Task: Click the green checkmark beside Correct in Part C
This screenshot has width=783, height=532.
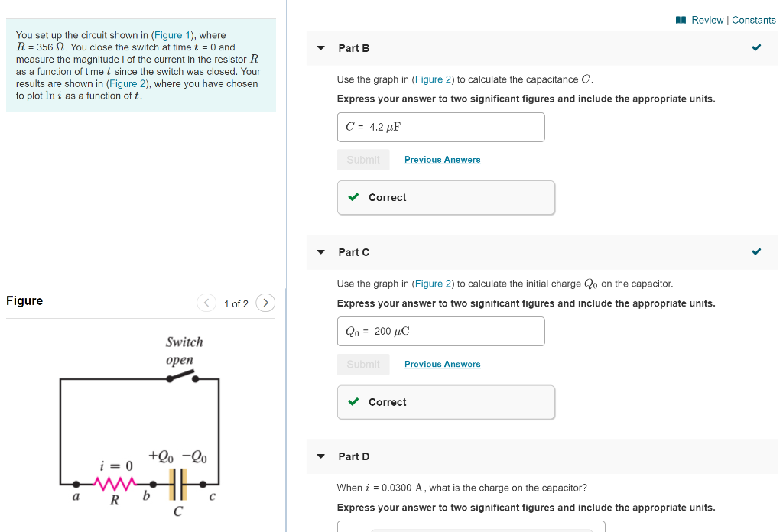Action: [x=353, y=402]
